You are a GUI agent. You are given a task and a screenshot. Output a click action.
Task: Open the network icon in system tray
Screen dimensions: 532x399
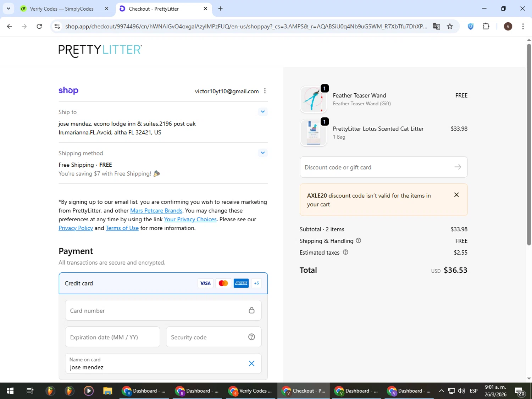point(451,391)
